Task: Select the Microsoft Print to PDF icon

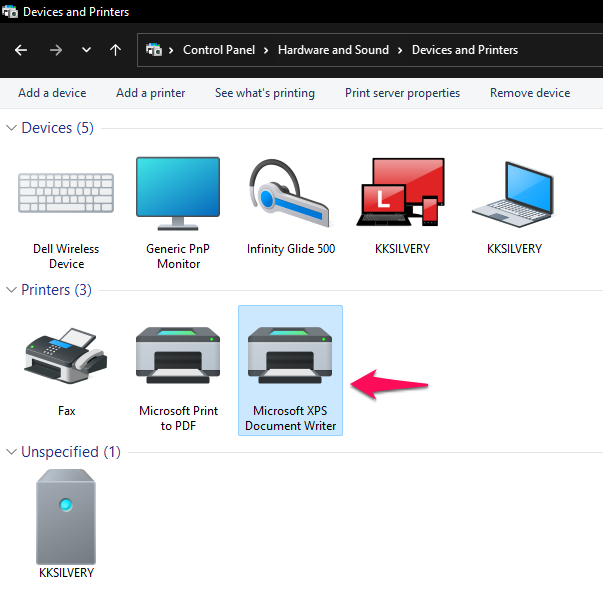Action: (178, 355)
